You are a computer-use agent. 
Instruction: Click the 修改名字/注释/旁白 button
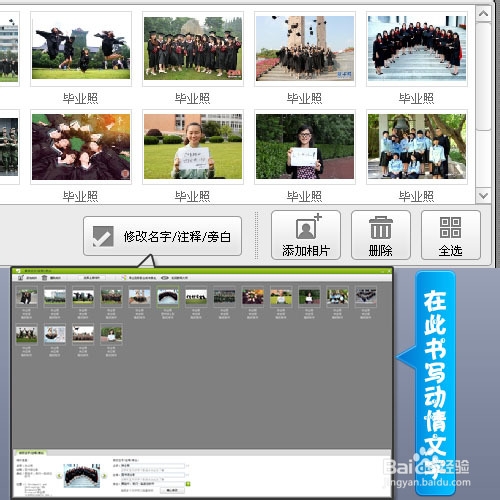pyautogui.click(x=162, y=236)
